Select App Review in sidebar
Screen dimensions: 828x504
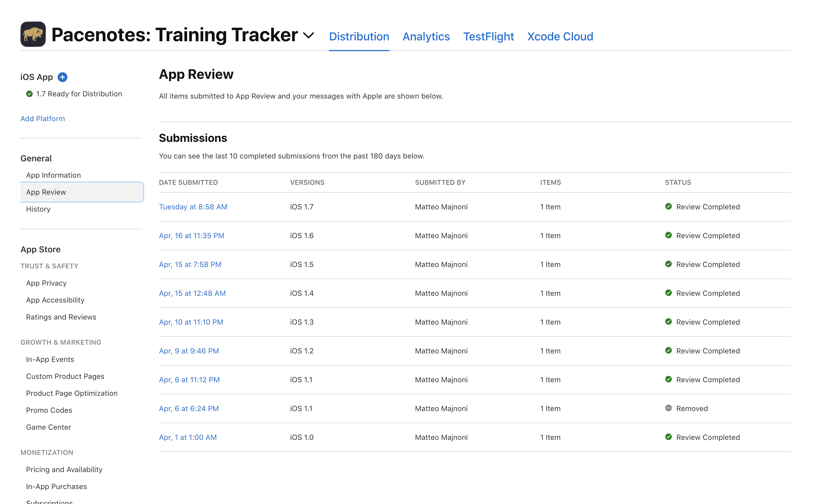click(82, 192)
